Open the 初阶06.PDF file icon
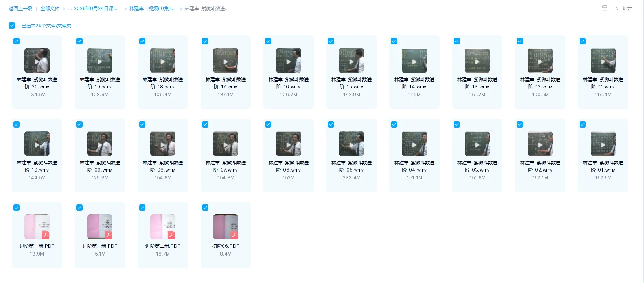This screenshot has width=644, height=283. point(226,227)
